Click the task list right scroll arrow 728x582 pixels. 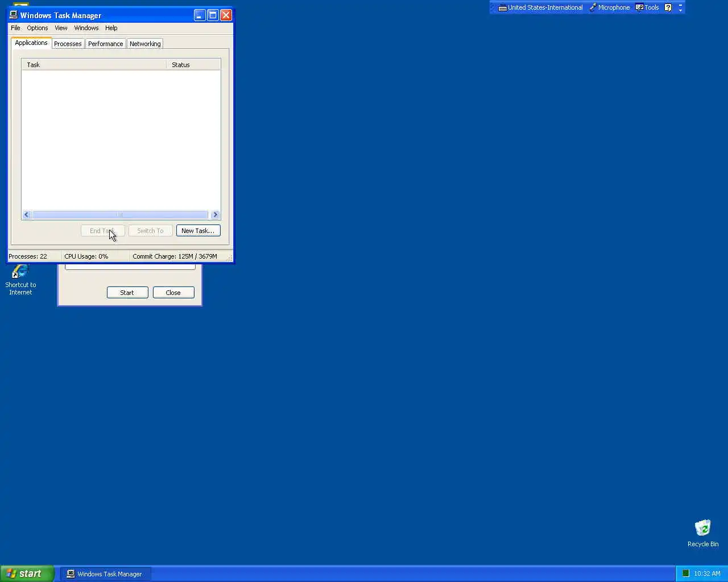click(215, 215)
